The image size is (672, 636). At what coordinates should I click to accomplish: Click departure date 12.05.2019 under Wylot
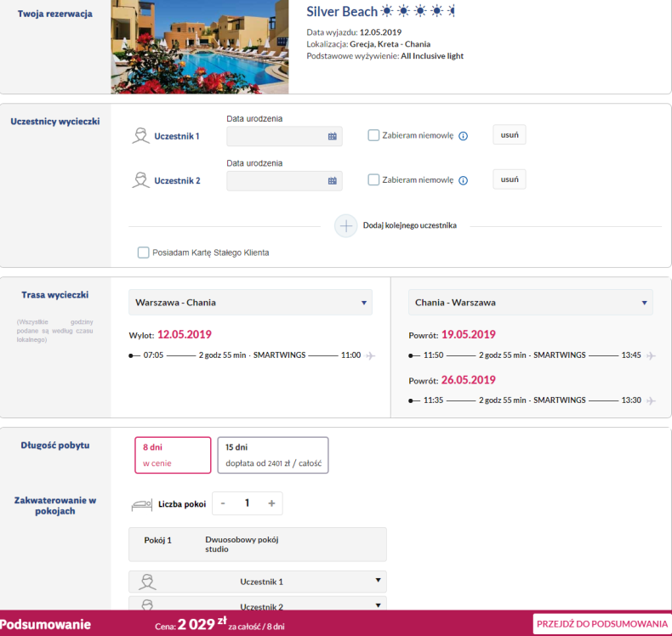click(185, 334)
